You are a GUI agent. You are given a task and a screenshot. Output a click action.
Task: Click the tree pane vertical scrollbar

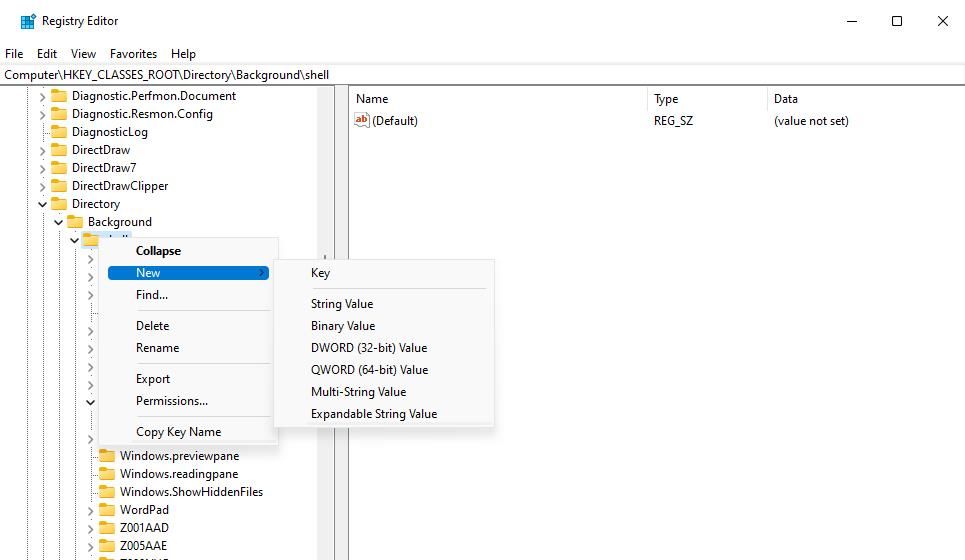325,323
